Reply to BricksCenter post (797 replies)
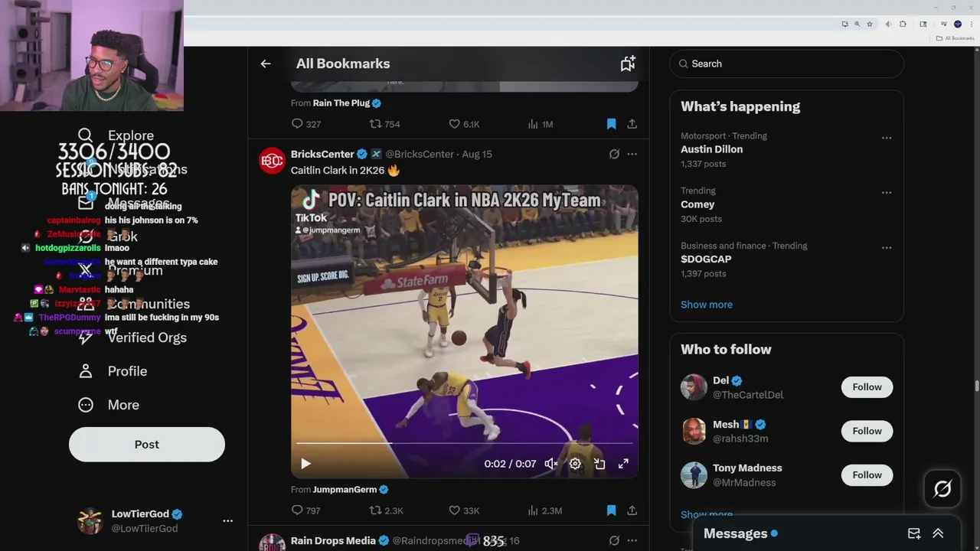980x551 pixels. click(305, 510)
